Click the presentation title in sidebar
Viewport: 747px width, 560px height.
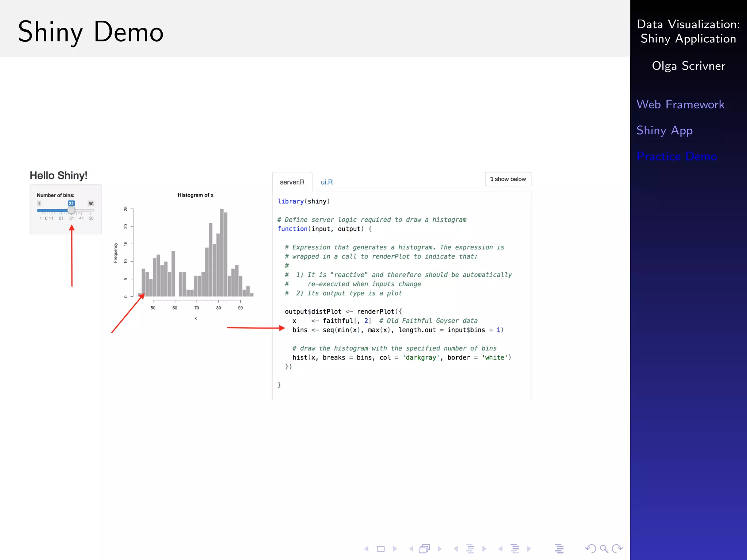click(688, 31)
